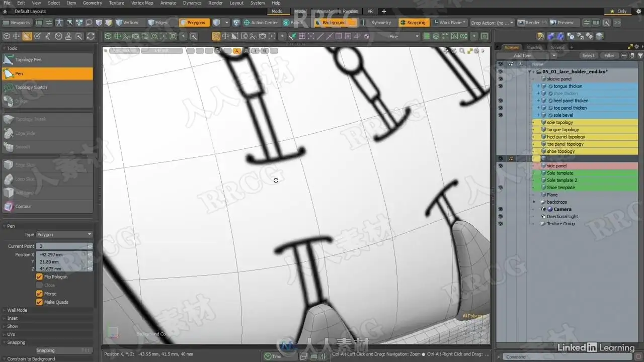This screenshot has width=644, height=362.
Task: Select the Topology Pen tool
Action: coord(47,59)
